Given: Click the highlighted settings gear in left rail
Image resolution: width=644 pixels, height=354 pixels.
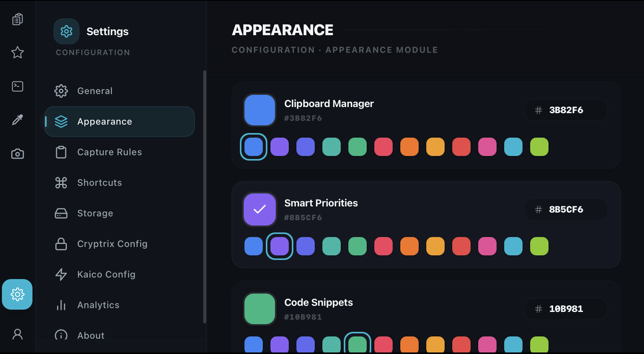Looking at the screenshot, I should tap(17, 294).
